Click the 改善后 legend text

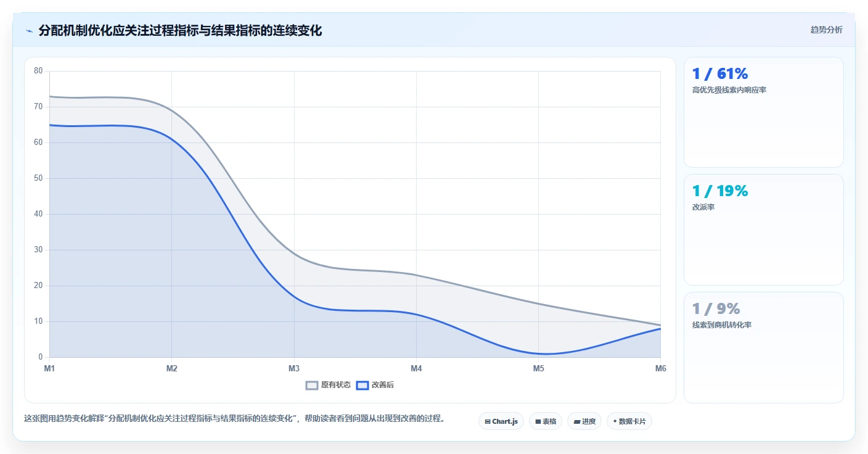coord(383,385)
